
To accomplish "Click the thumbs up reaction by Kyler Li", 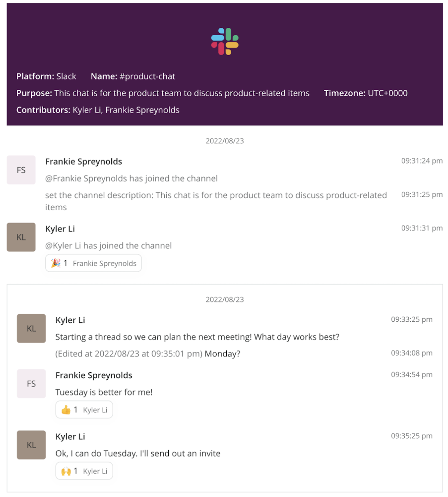I will tap(84, 410).
